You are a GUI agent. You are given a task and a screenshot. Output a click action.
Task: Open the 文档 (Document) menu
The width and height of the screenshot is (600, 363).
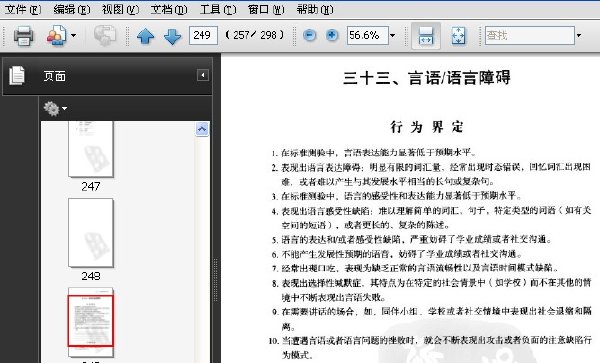[x=168, y=9]
